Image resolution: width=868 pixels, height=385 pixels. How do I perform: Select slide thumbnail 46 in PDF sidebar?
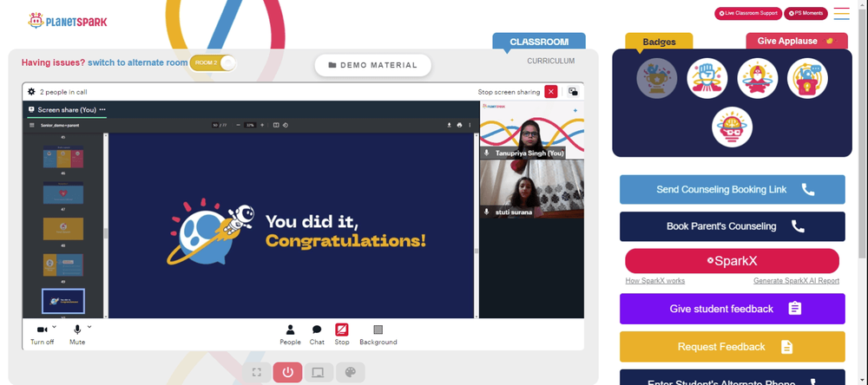63,157
